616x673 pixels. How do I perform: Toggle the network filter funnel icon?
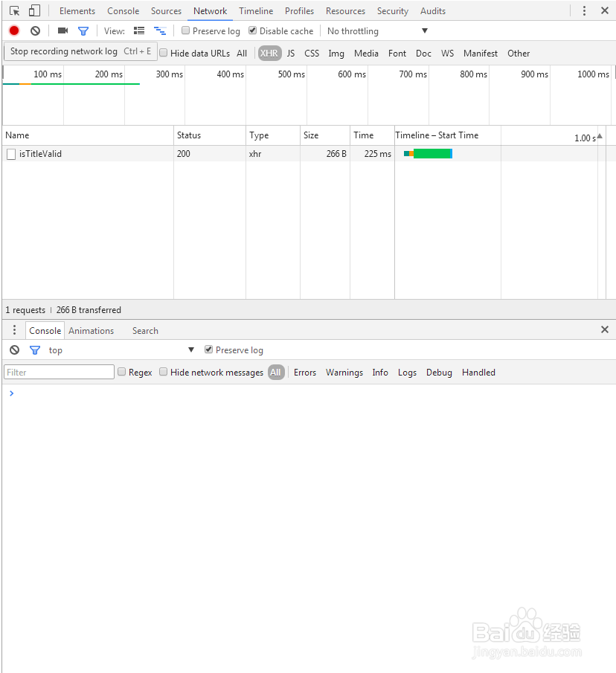tap(83, 31)
